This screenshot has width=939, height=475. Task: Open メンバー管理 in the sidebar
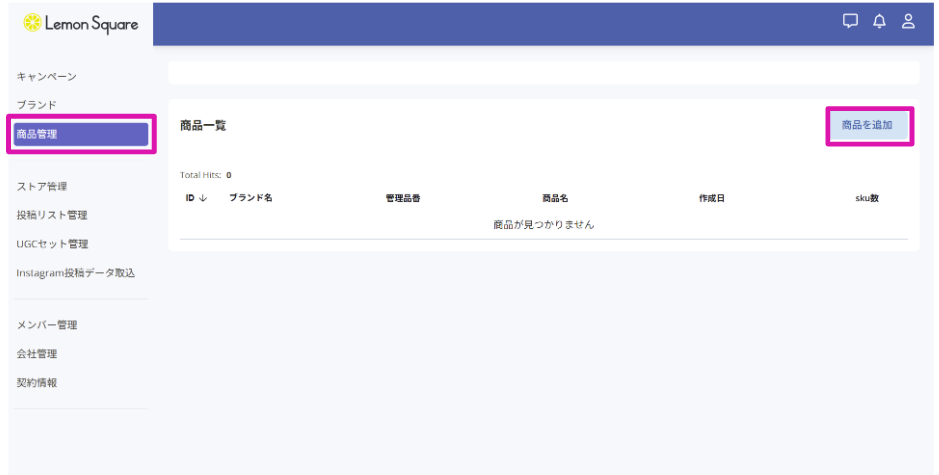[x=47, y=325]
